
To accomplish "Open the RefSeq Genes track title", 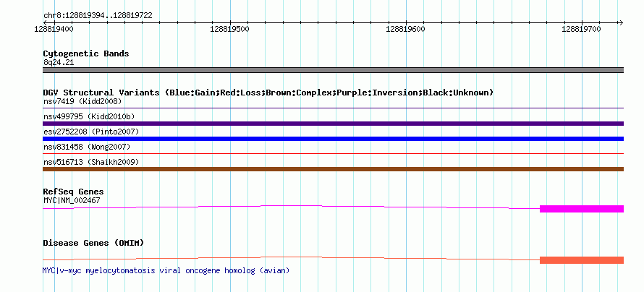I will [x=74, y=192].
